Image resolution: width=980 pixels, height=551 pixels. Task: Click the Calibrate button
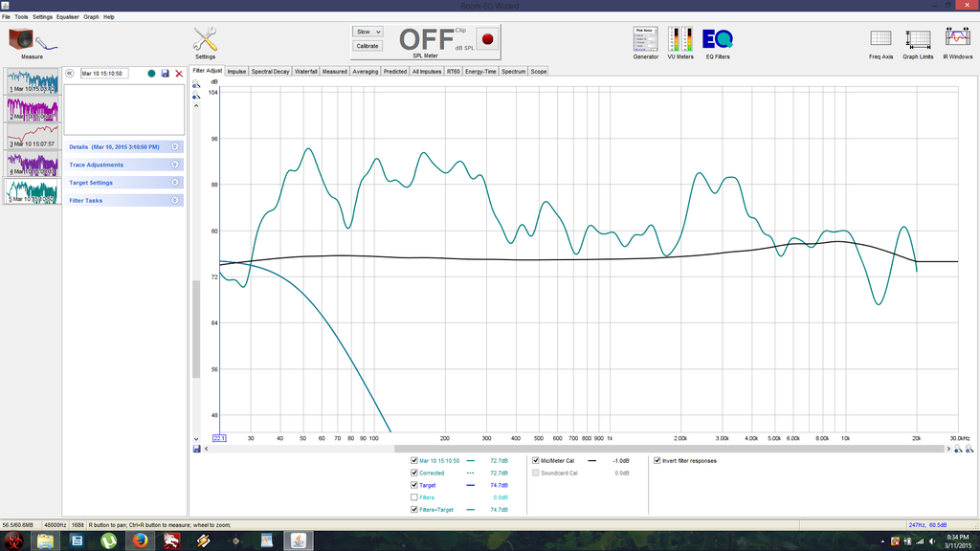point(367,46)
